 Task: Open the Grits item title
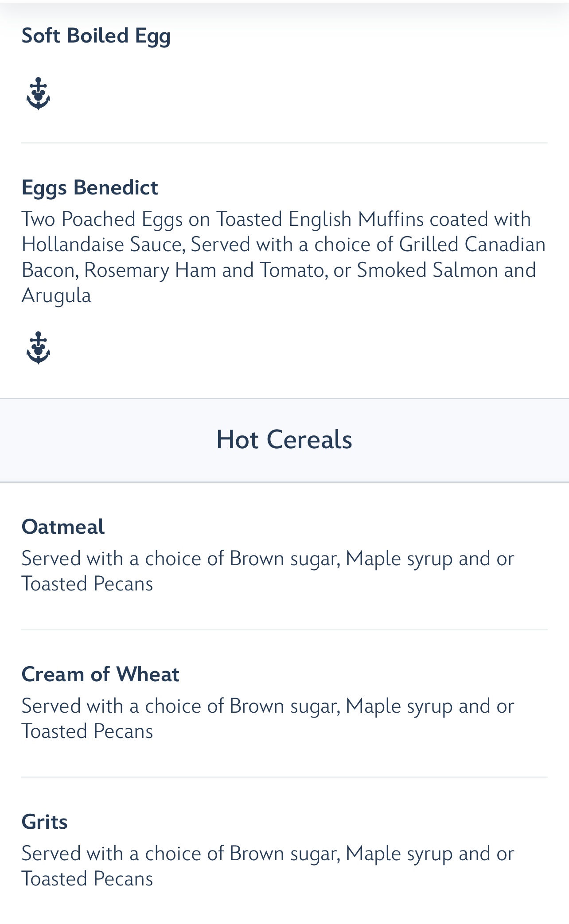[44, 822]
